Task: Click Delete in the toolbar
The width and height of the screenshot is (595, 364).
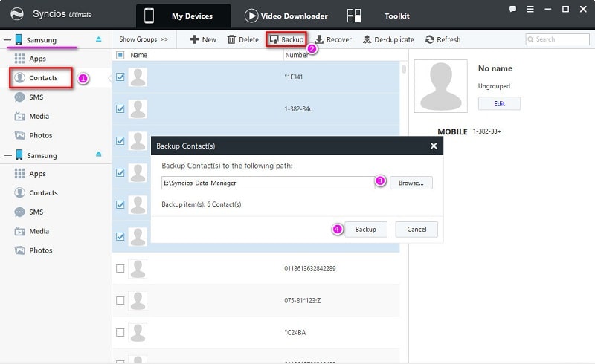Action: click(243, 39)
